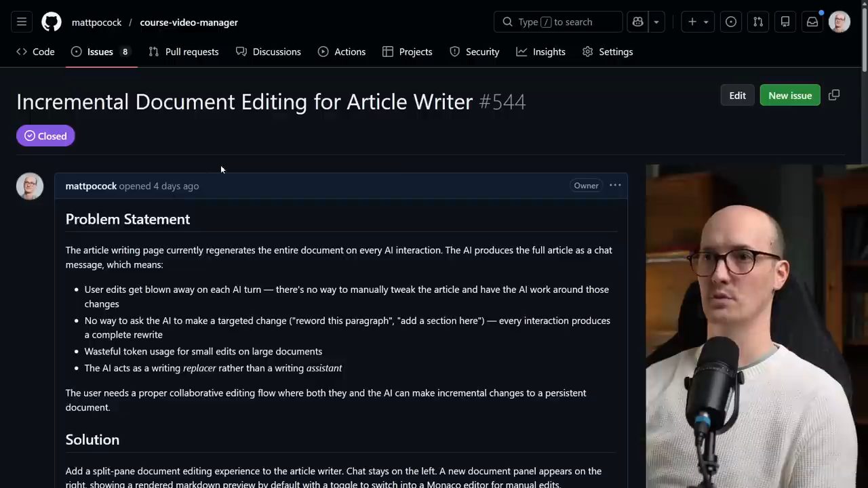Open the mattpocock author link in the comment header
868x488 pixels.
coord(91,186)
